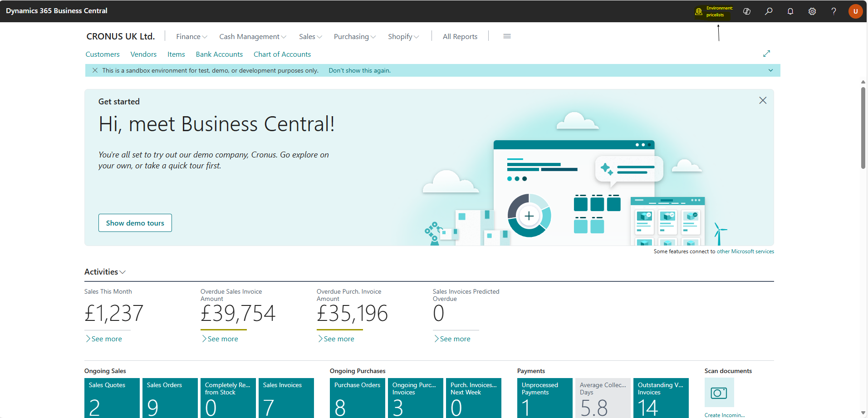This screenshot has width=868, height=418.
Task: Go to Vendors
Action: pos(143,54)
